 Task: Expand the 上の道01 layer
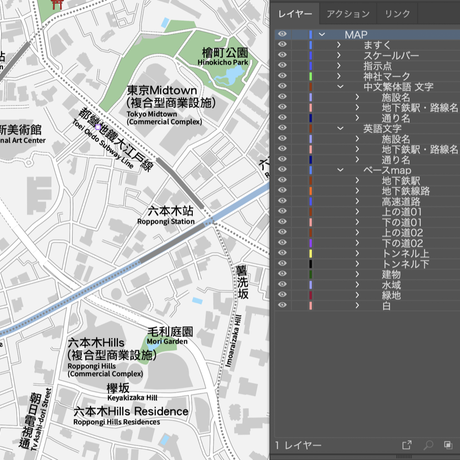[357, 212]
